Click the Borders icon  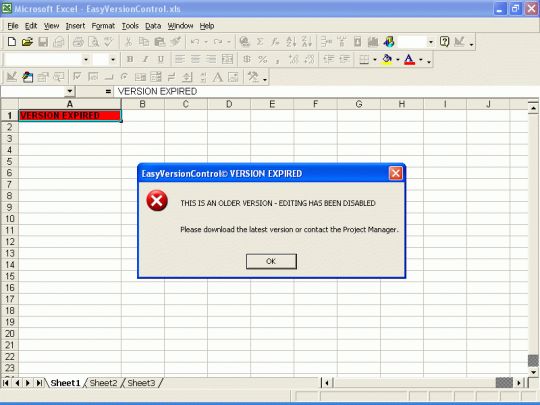click(x=364, y=59)
